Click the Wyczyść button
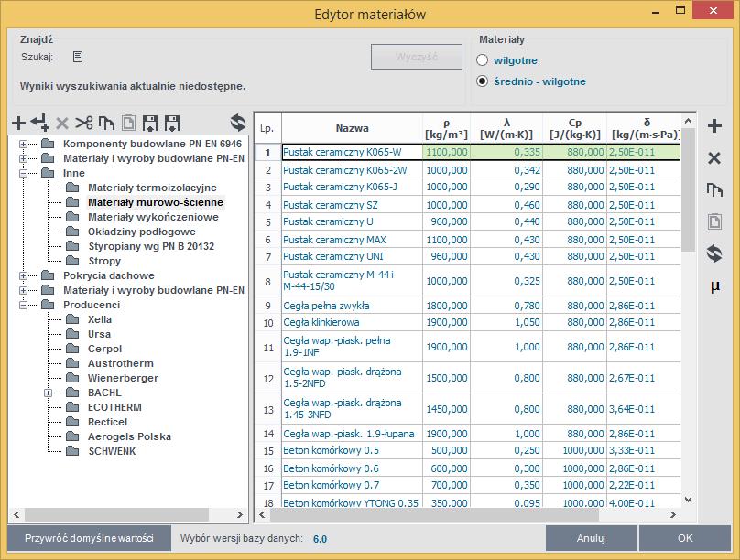The width and height of the screenshot is (740, 560). [x=416, y=57]
